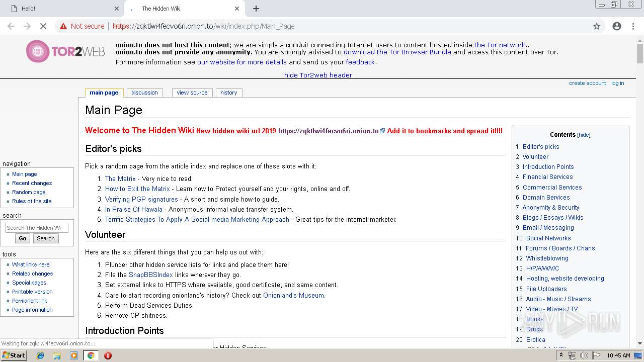Image resolution: width=644 pixels, height=362 pixels.
Task: Click the taskbar clock showing 10:45 AM
Action: click(618, 355)
